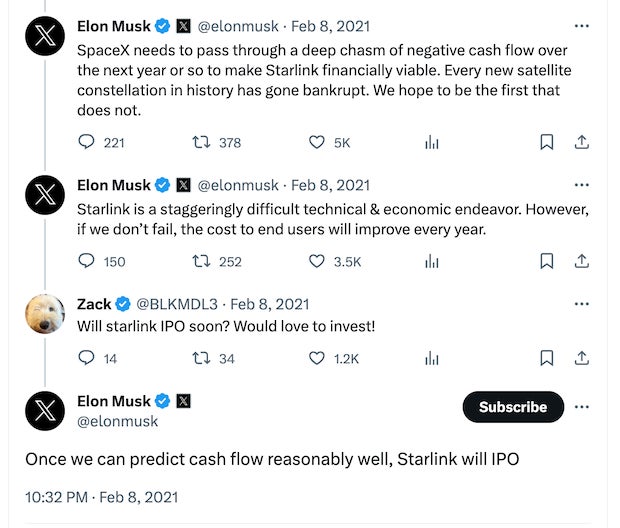The width and height of the screenshot is (620, 528).
Task: Open more options on first tweet
Action: pos(582,25)
